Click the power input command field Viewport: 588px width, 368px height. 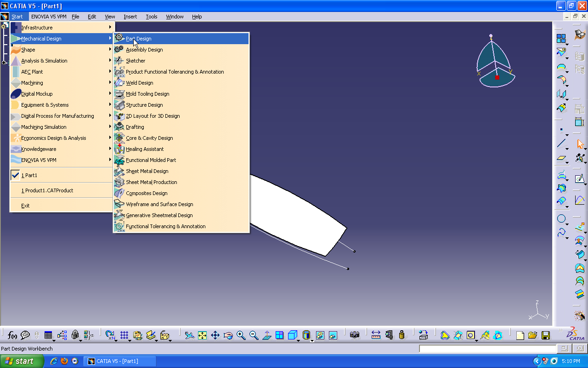[488, 349]
